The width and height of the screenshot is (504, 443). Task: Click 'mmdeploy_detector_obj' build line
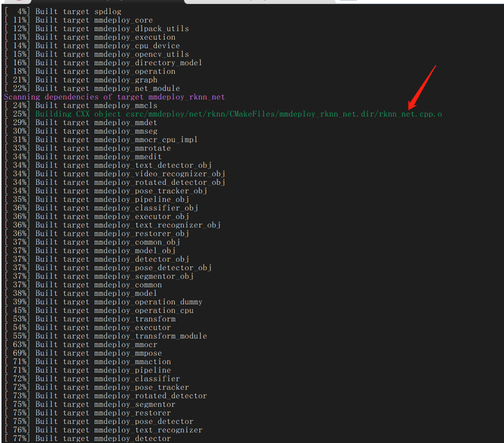point(97,259)
